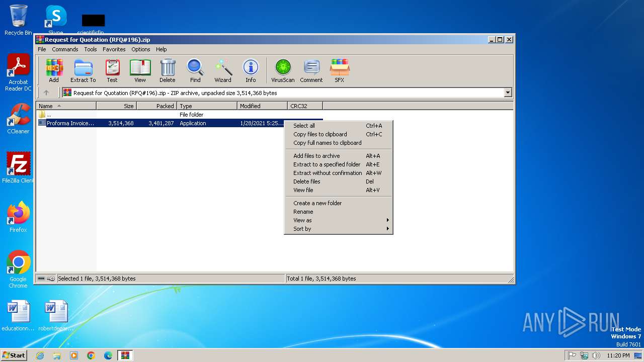644x362 pixels.
Task: Click the archive path address field
Action: (283, 93)
